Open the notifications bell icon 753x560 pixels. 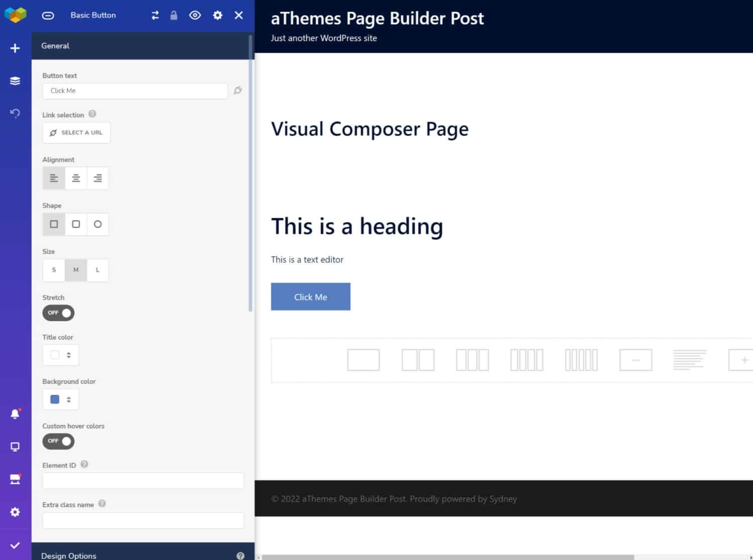click(x=15, y=414)
